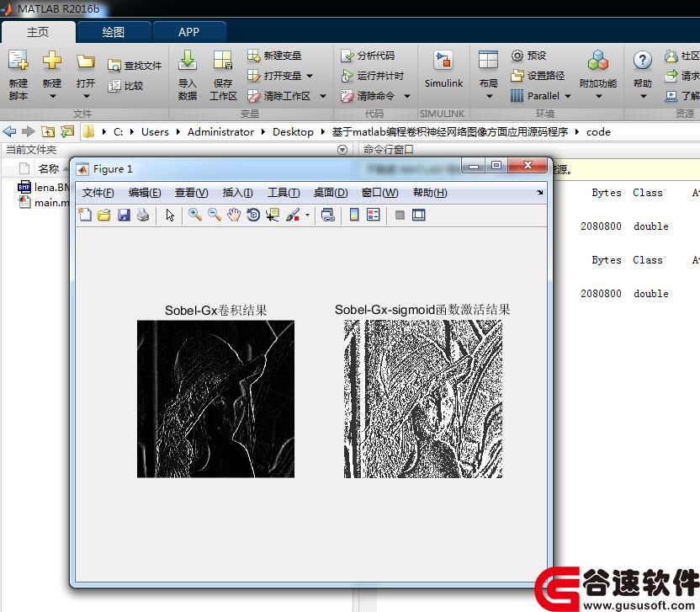Click Print Figure icon in Figure 1 toolbar
Screen dimensions: 700x612
[143, 215]
